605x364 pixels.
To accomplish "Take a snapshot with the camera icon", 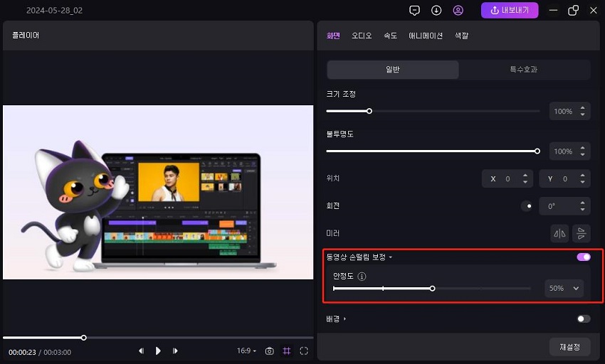I will click(x=270, y=351).
